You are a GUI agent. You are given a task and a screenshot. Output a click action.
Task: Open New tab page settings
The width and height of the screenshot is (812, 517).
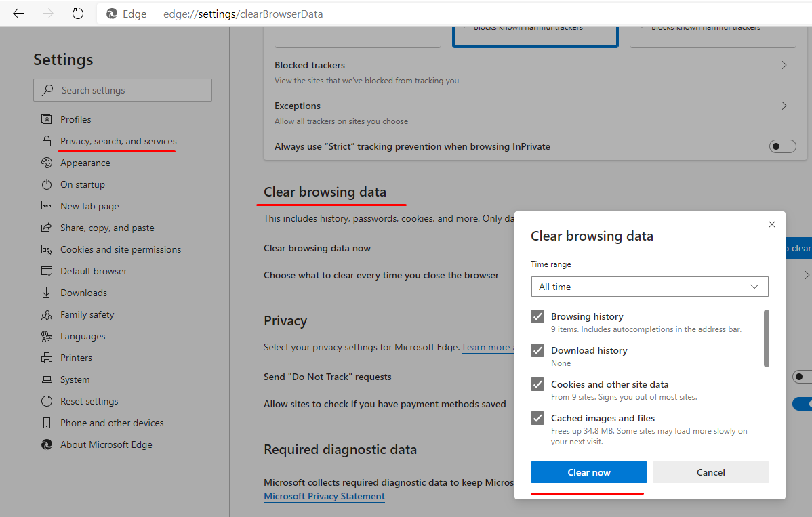(89, 206)
